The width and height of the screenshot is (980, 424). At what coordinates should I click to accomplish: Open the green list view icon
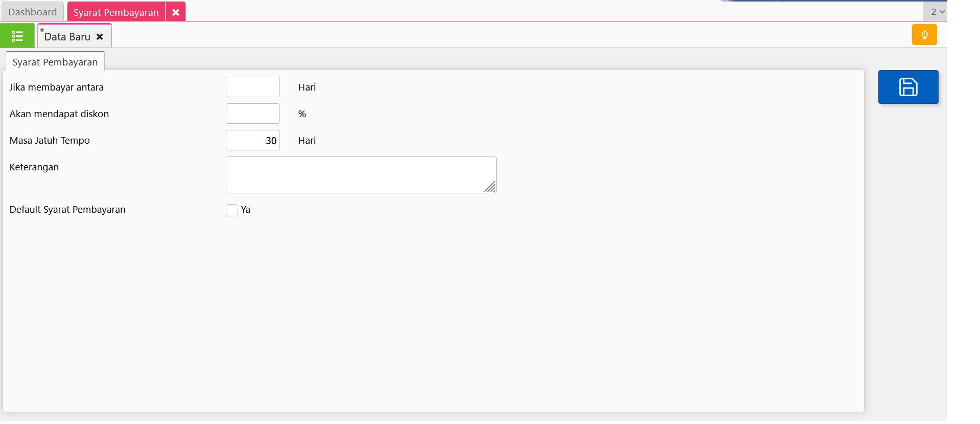pos(17,36)
